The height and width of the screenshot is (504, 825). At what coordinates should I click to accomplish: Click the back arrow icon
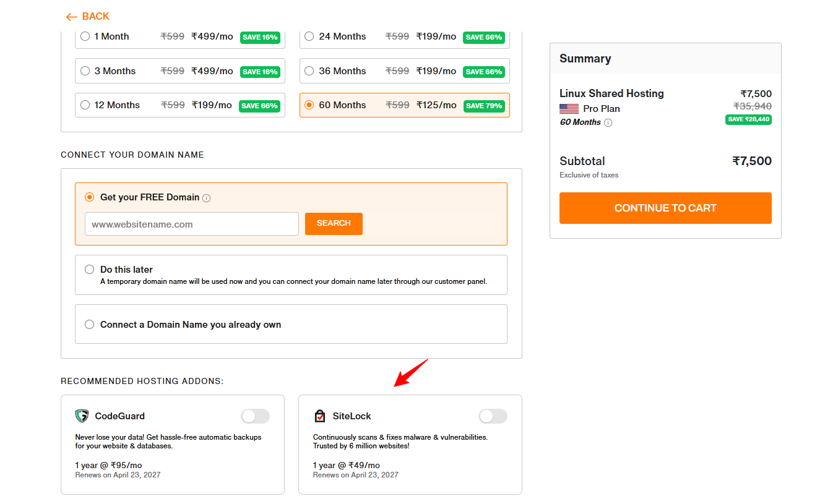click(x=72, y=17)
